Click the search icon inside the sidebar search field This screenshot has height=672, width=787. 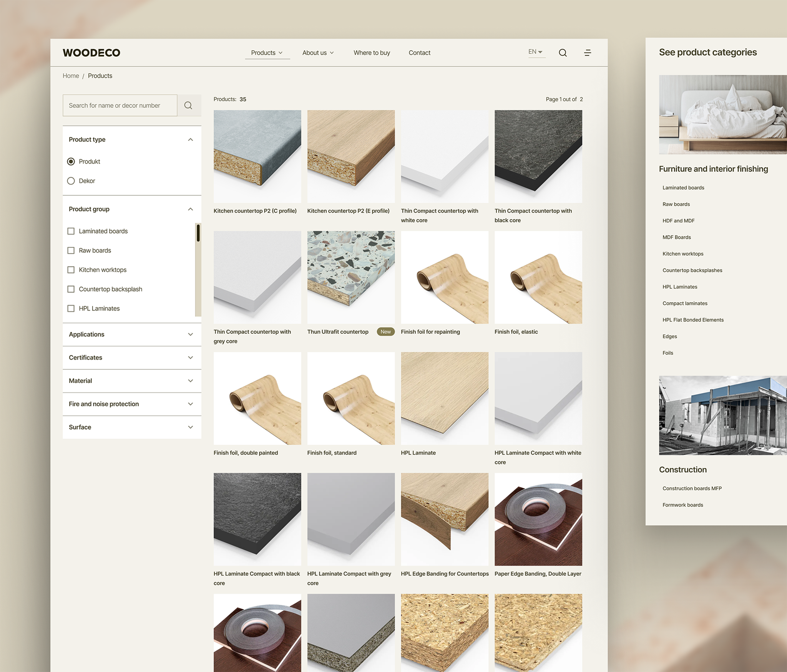click(188, 105)
